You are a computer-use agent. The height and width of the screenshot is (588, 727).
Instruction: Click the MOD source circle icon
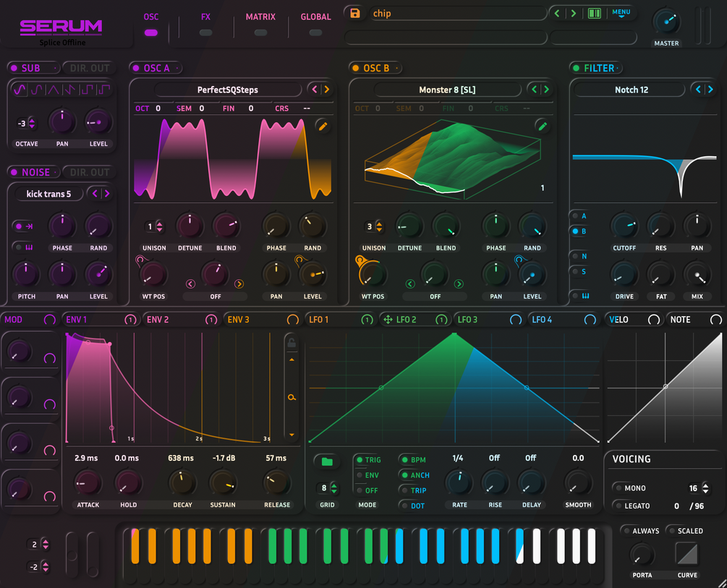point(50,320)
